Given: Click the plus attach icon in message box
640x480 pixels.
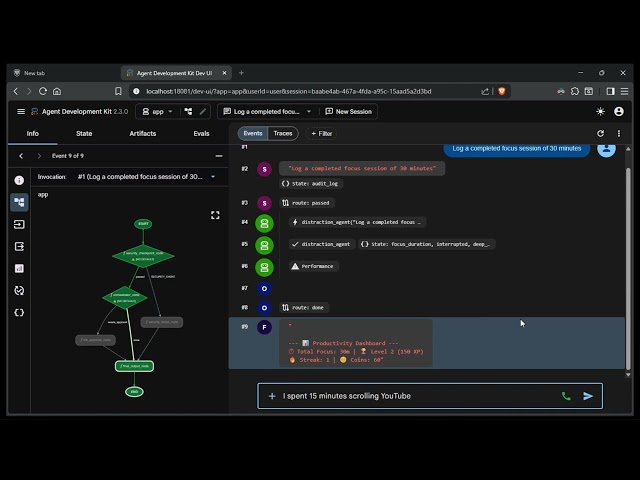Looking at the screenshot, I should [x=272, y=396].
